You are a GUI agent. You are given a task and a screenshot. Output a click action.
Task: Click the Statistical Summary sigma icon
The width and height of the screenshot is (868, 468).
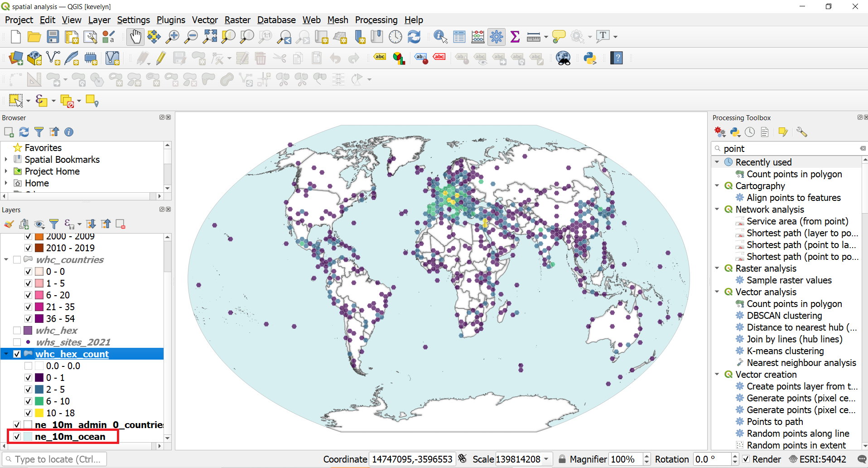pos(514,37)
